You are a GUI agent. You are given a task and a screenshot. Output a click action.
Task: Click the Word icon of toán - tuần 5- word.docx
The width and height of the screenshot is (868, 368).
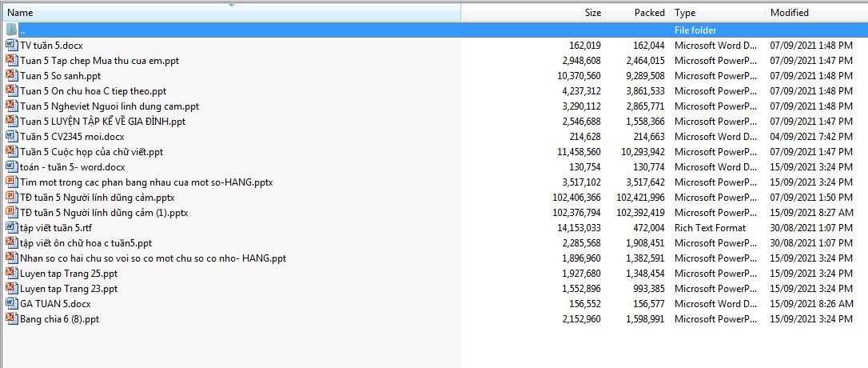click(x=11, y=167)
